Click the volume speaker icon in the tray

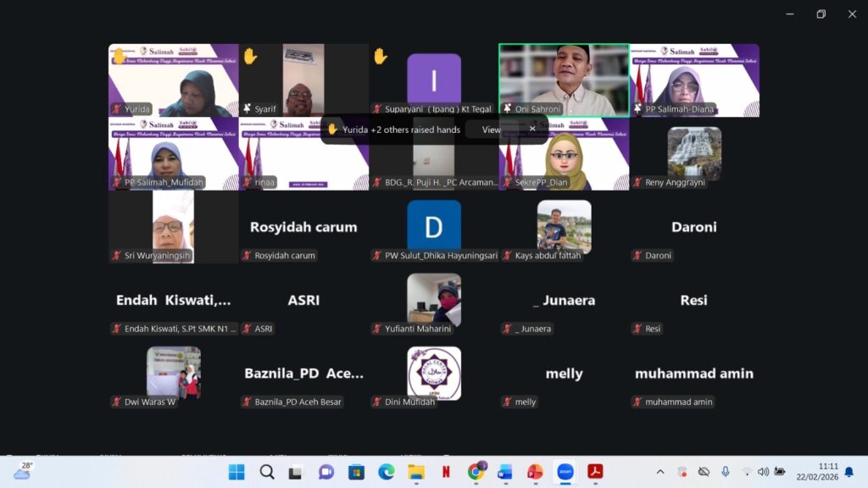(x=763, y=472)
